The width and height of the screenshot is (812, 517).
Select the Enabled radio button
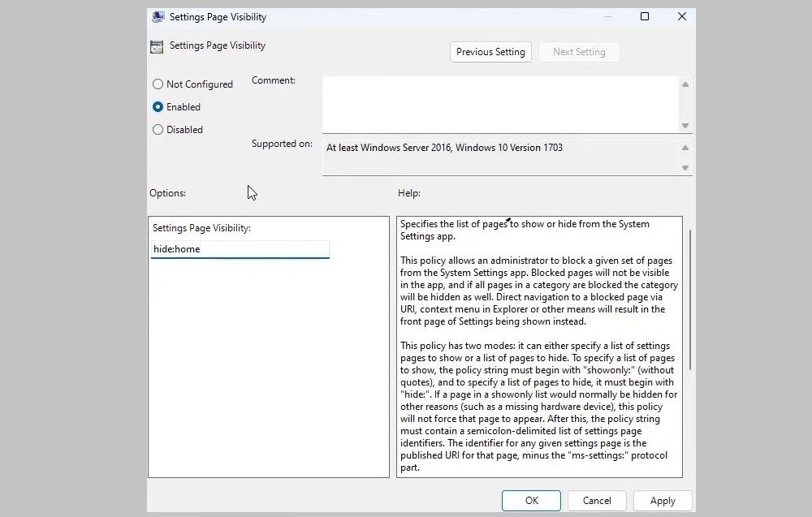coord(158,106)
